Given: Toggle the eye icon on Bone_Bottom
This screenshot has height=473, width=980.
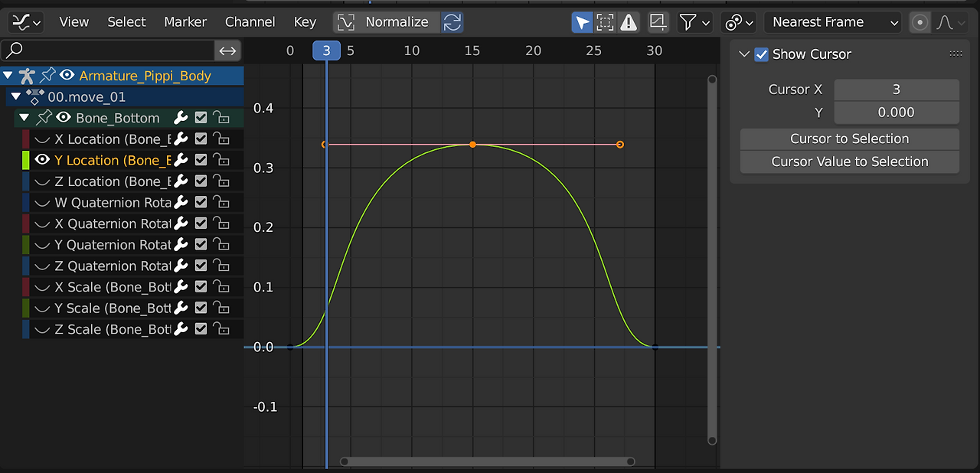Looking at the screenshot, I should click(x=64, y=117).
